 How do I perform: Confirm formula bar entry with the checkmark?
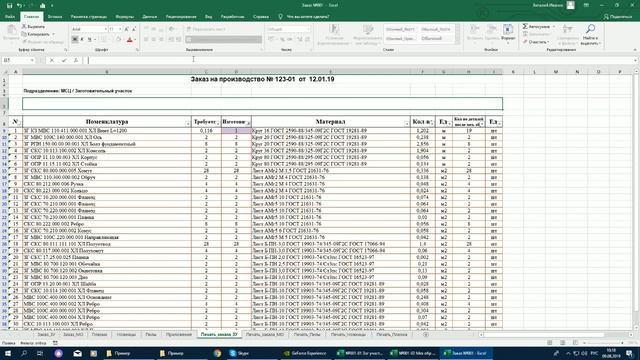point(64,60)
